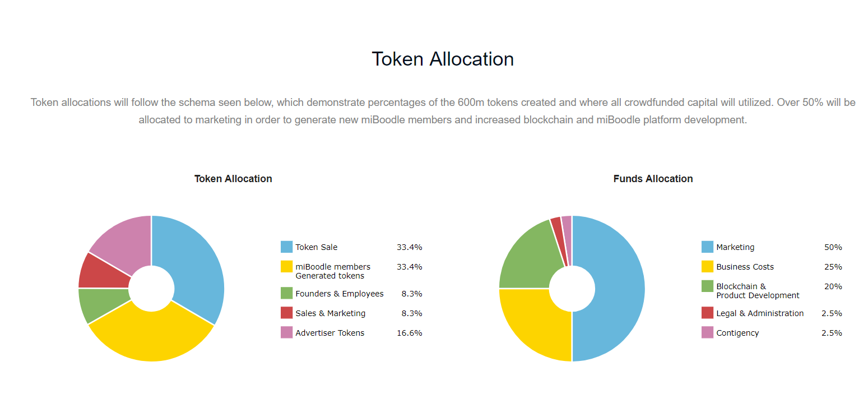868x394 pixels.
Task: Click the red Sales & Marketing swatch
Action: pos(286,313)
